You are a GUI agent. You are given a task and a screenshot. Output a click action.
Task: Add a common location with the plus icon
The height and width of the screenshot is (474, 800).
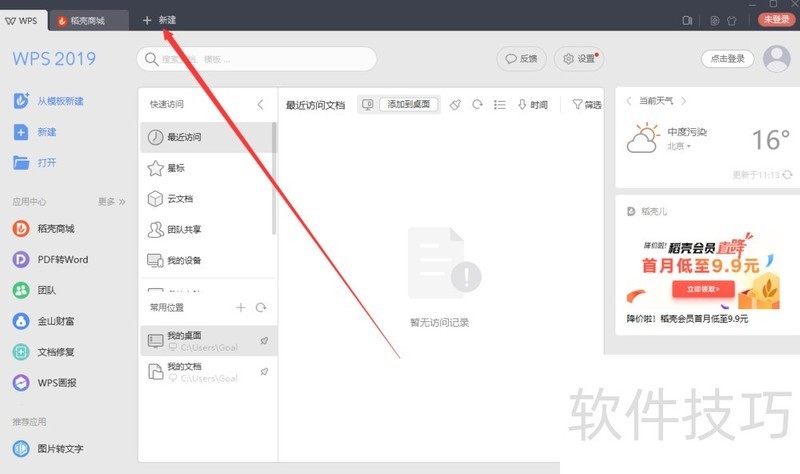pos(241,307)
